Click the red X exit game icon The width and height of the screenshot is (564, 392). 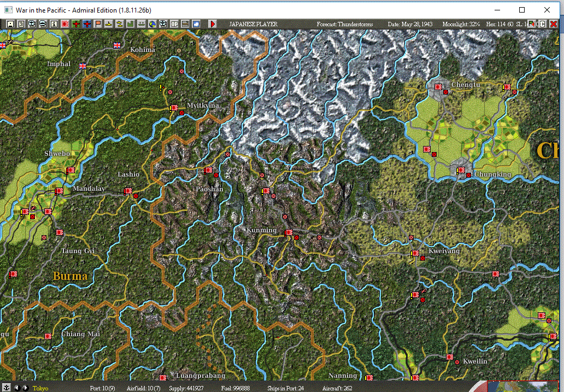tap(554, 24)
